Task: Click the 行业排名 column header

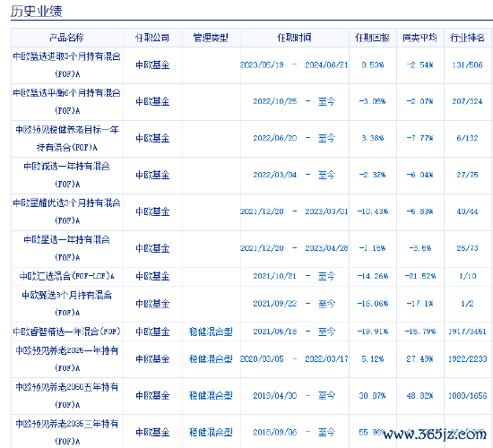Action: point(467,38)
